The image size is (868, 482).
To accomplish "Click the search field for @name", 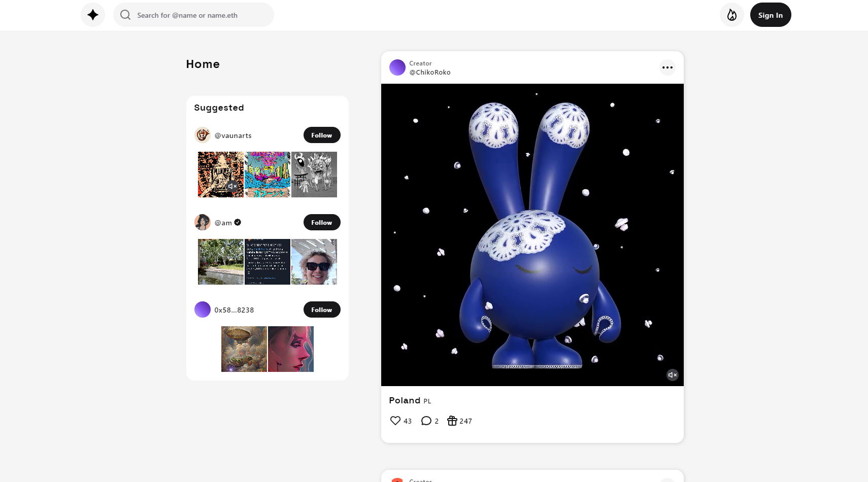I will 193,15.
